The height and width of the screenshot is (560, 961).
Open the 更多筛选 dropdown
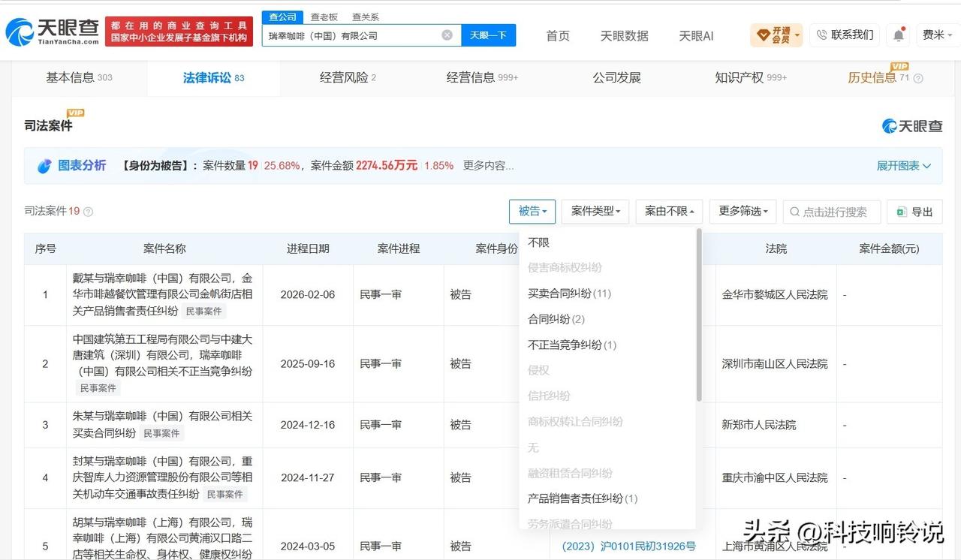tap(743, 212)
